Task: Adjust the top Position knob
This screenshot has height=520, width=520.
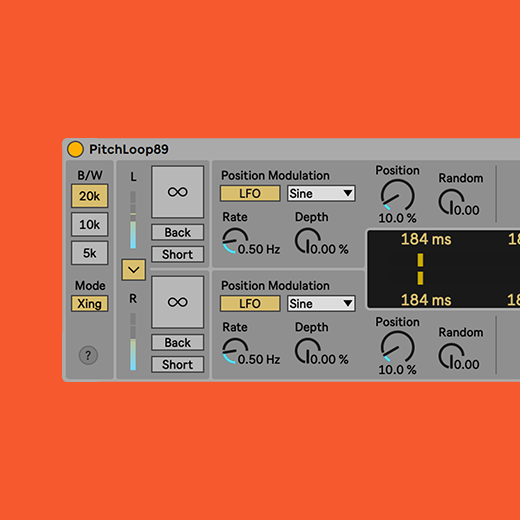Action: tap(397, 195)
